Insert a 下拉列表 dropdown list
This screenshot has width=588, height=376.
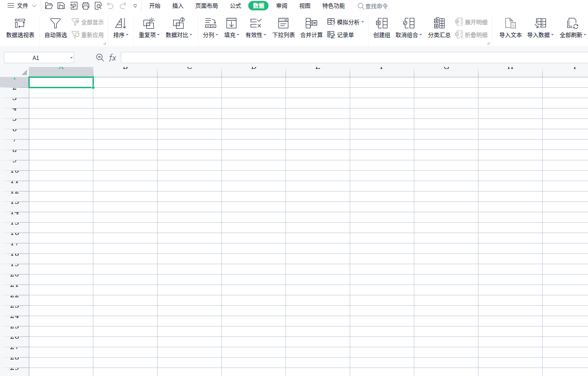(x=284, y=28)
